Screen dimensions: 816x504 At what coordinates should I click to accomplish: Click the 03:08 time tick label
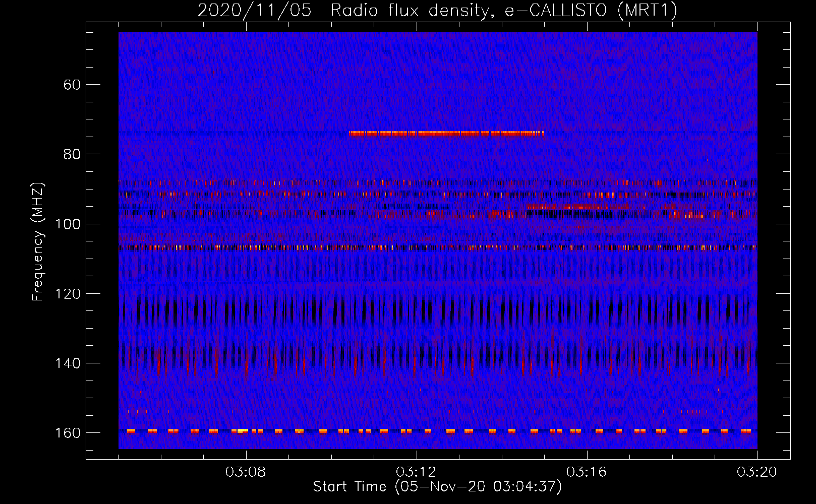point(246,472)
